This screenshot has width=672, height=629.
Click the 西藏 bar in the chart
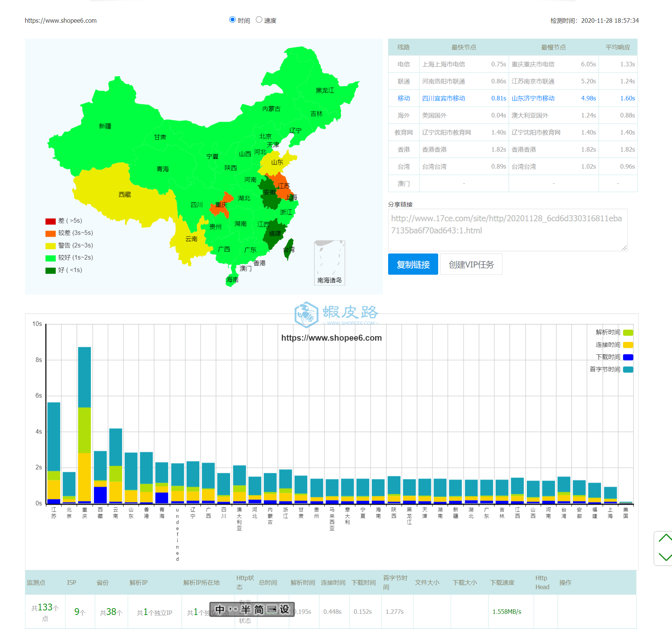100,477
